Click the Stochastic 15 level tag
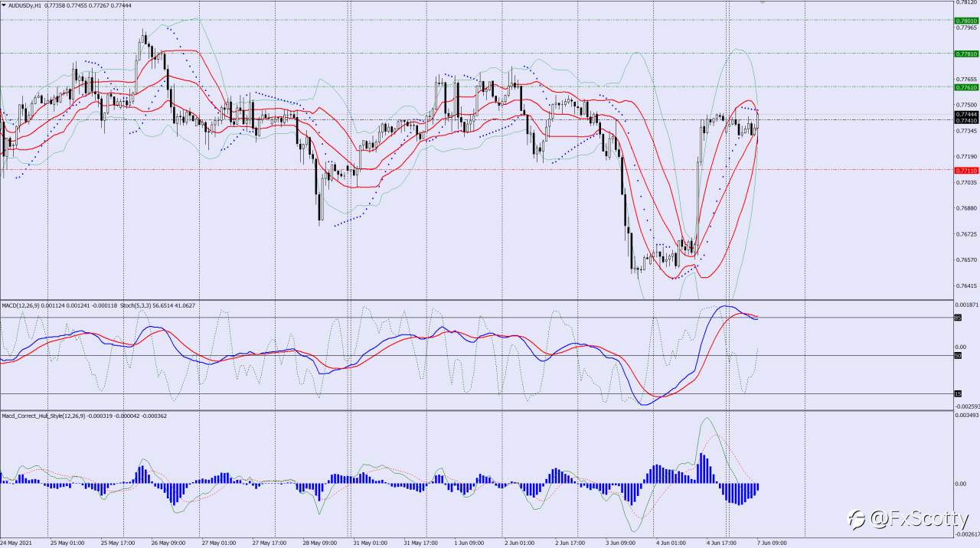 (x=958, y=393)
